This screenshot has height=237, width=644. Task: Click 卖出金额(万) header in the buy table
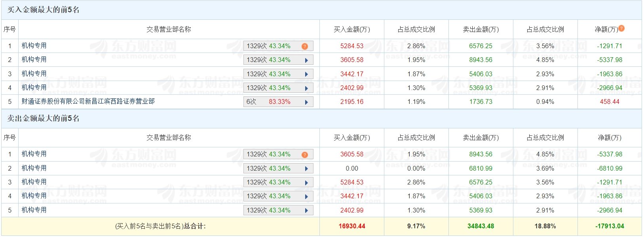(481, 29)
